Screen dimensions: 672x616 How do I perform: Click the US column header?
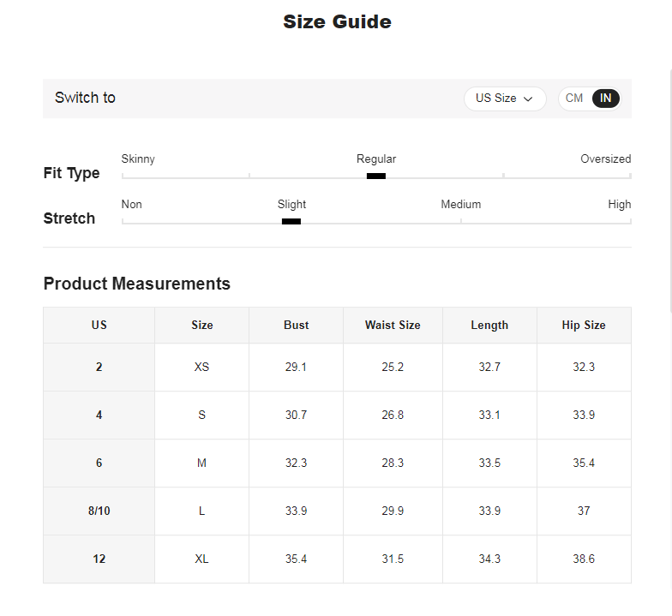[99, 326]
